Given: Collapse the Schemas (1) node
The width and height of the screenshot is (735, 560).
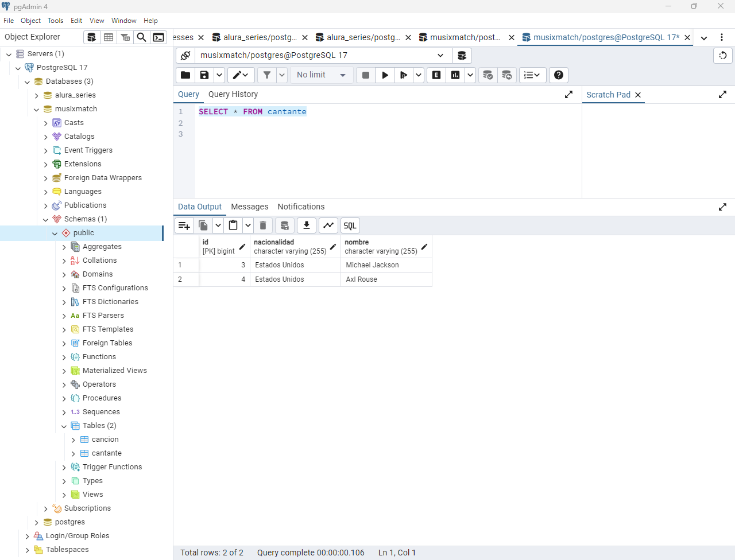Looking at the screenshot, I should coord(45,220).
